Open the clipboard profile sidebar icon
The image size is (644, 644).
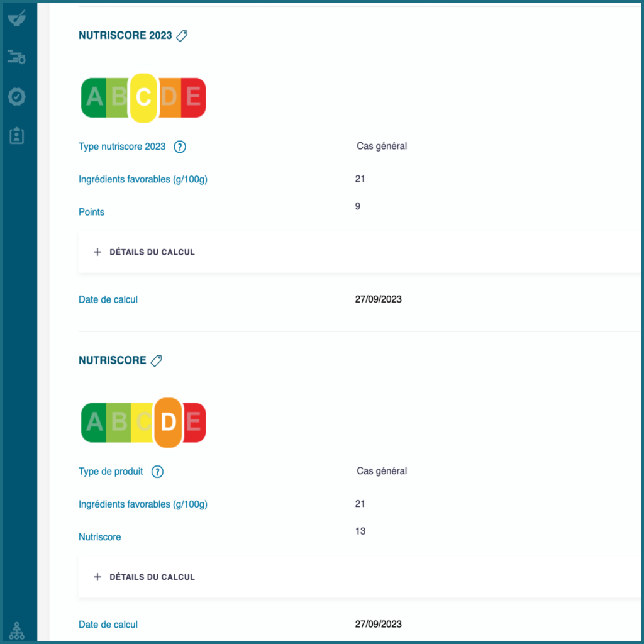pos(17,136)
